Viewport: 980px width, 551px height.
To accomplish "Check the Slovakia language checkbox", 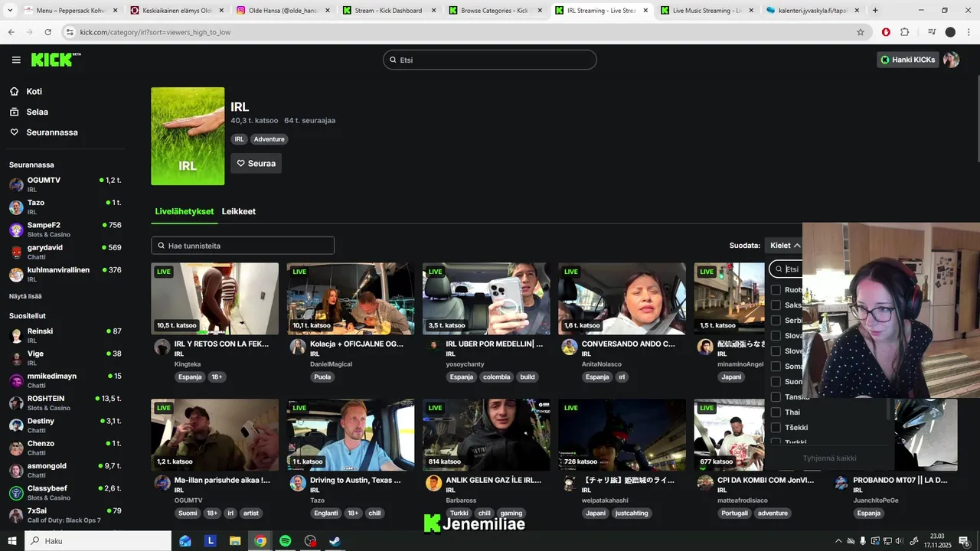I will 776,336.
